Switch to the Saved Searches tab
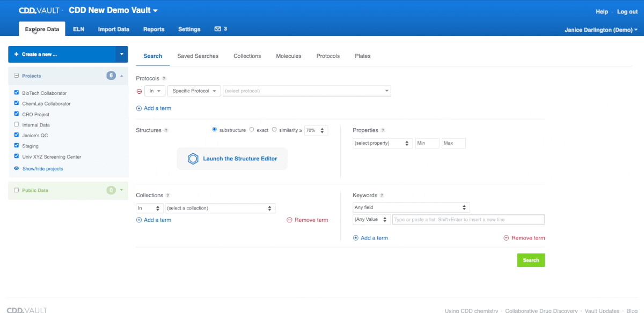Image resolution: width=644 pixels, height=313 pixels. (x=197, y=56)
